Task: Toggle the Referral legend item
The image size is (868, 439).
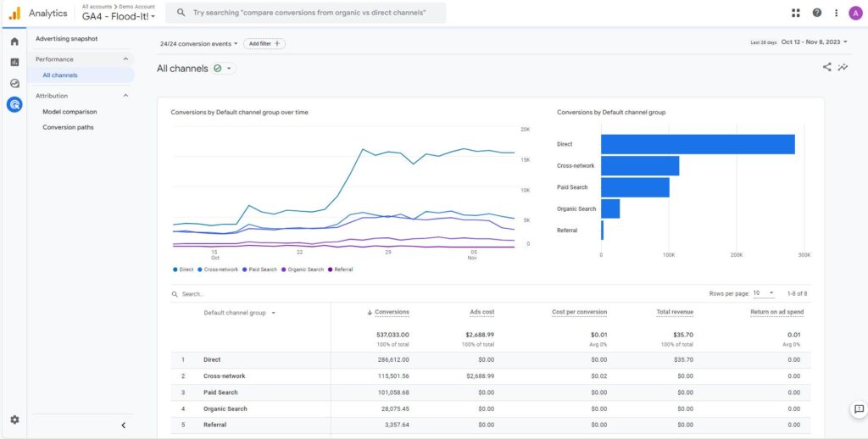Action: click(341, 270)
